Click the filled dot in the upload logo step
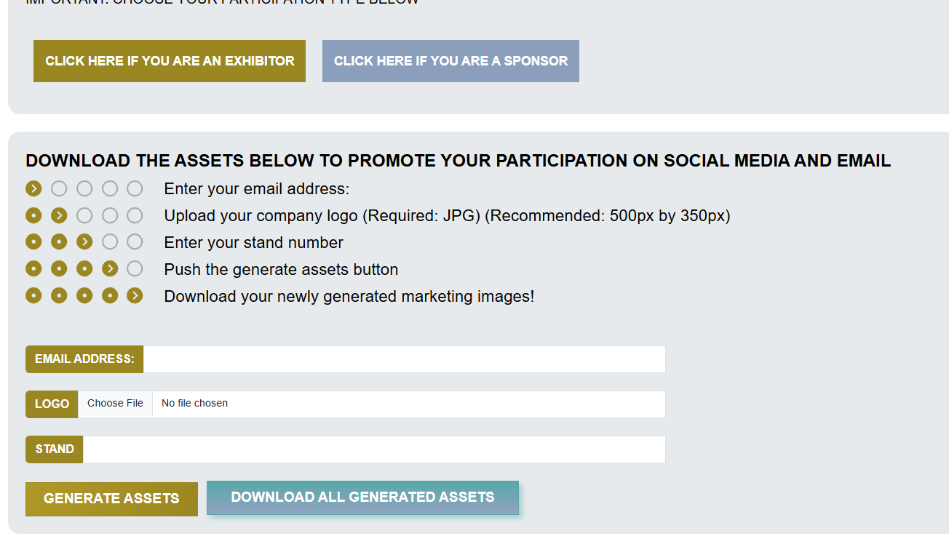949x560 pixels. click(33, 216)
